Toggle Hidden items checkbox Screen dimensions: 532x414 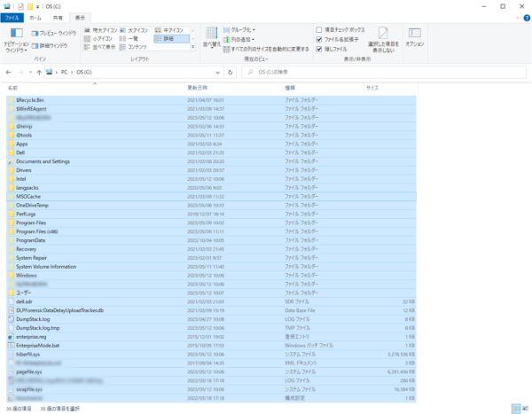(319, 49)
